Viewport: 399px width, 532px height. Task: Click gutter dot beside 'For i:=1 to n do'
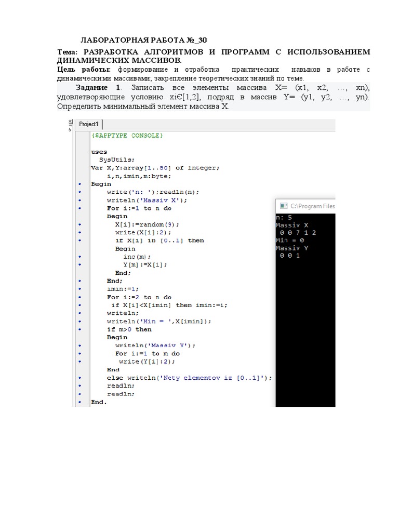pos(80,208)
